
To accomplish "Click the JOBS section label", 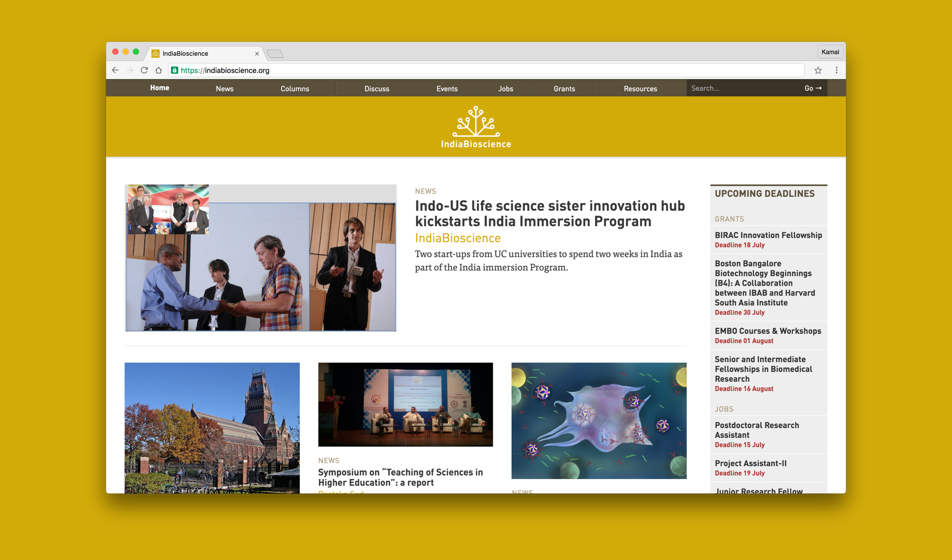I will tap(724, 409).
